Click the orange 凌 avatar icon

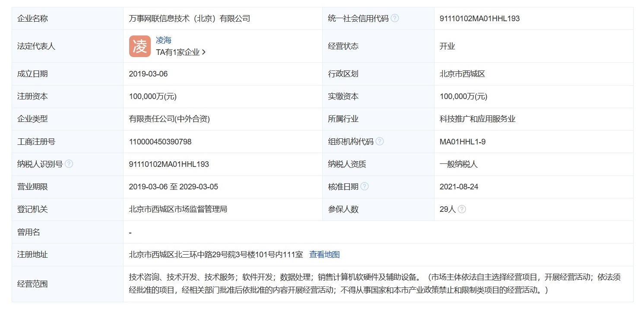(x=140, y=46)
